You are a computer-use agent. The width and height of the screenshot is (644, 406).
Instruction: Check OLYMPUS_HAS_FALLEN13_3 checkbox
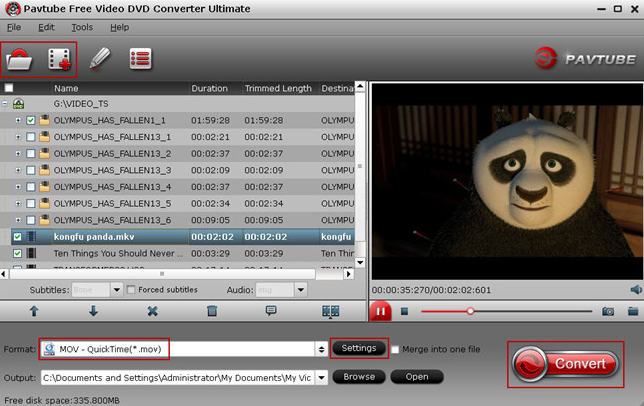tap(31, 170)
